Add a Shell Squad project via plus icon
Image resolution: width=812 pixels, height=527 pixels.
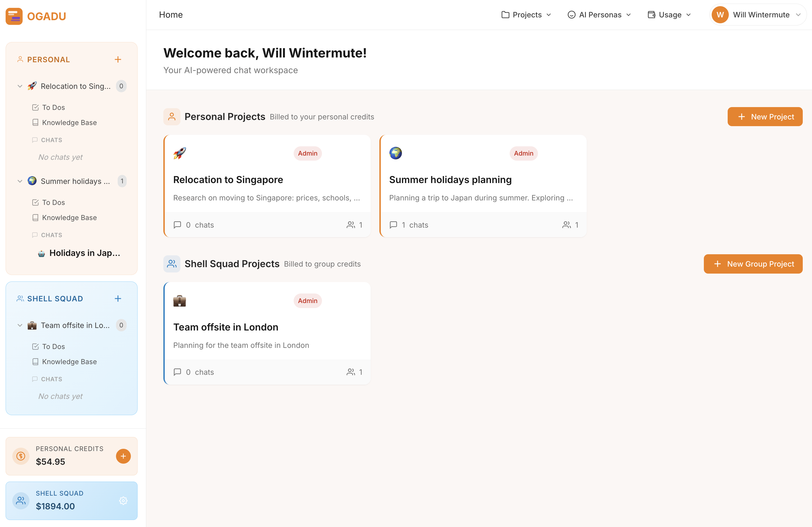(x=118, y=299)
